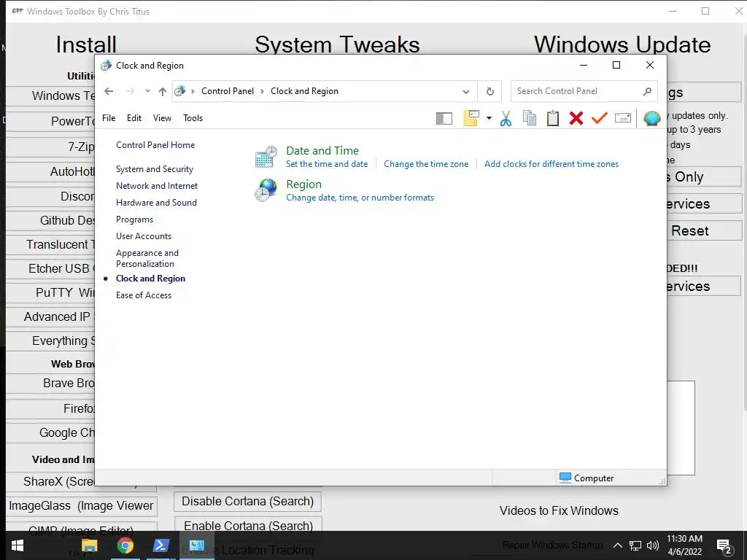Click the Reset button in Toolbox window
Screen dimensions: 747x560
click(703, 230)
